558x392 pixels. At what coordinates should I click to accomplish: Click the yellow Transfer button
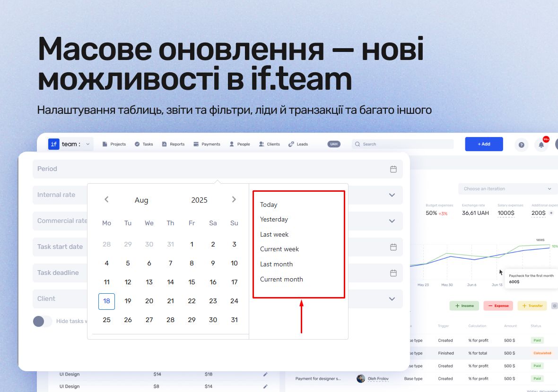532,306
